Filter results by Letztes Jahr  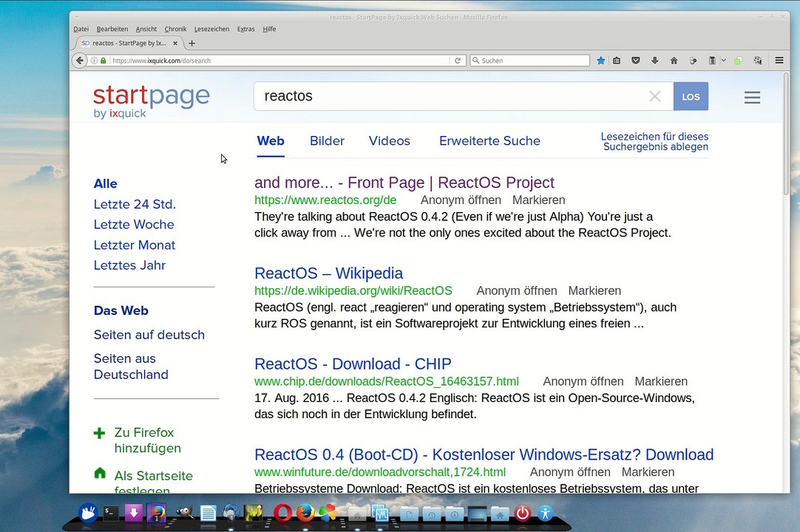tap(129, 265)
